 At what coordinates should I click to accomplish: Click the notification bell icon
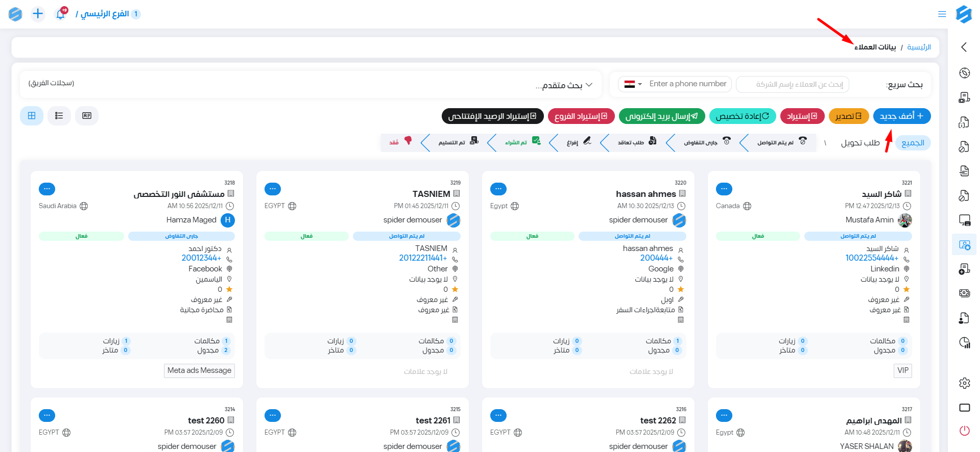coord(60,14)
